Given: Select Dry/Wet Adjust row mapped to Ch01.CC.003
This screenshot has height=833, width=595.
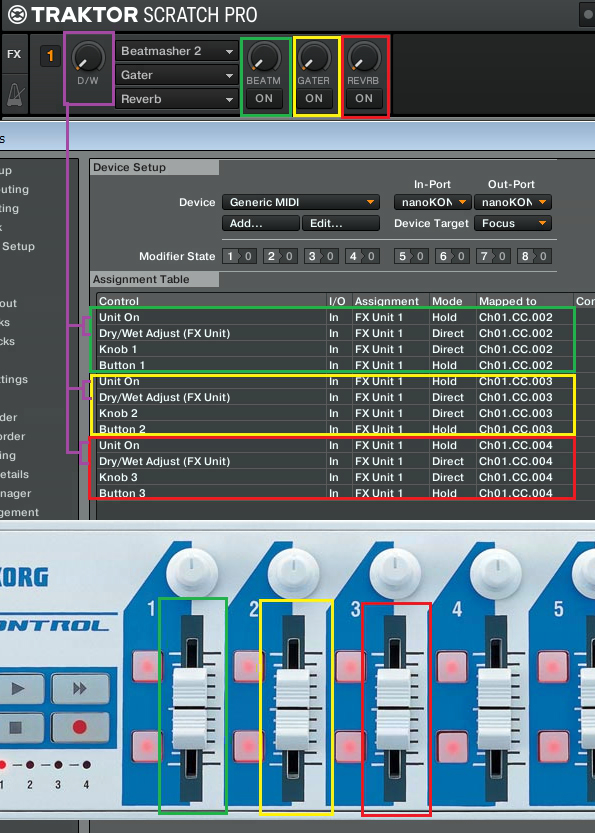Looking at the screenshot, I should click(x=335, y=397).
